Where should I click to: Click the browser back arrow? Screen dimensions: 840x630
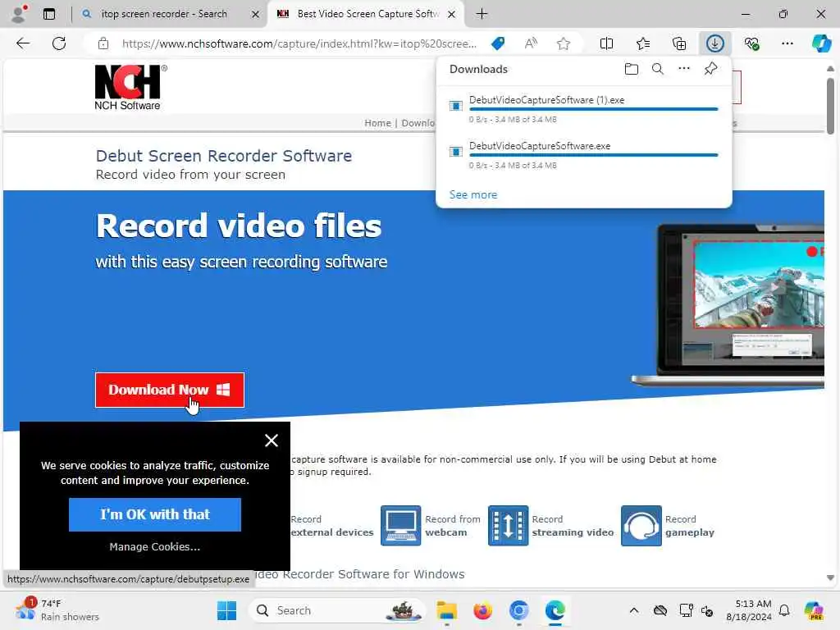(22, 43)
